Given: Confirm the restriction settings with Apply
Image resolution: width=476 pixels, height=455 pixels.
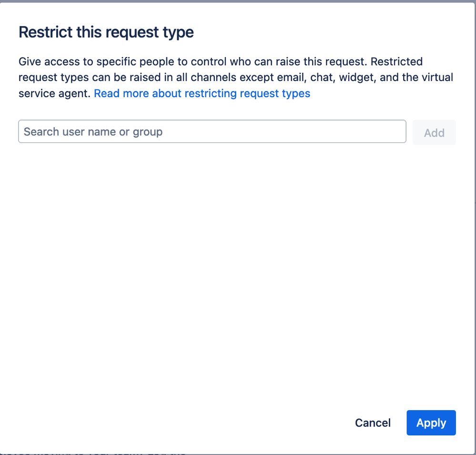Looking at the screenshot, I should click(431, 423).
